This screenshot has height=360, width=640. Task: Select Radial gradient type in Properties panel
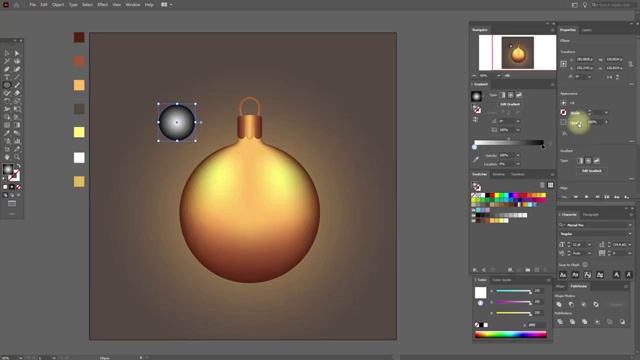(588, 161)
